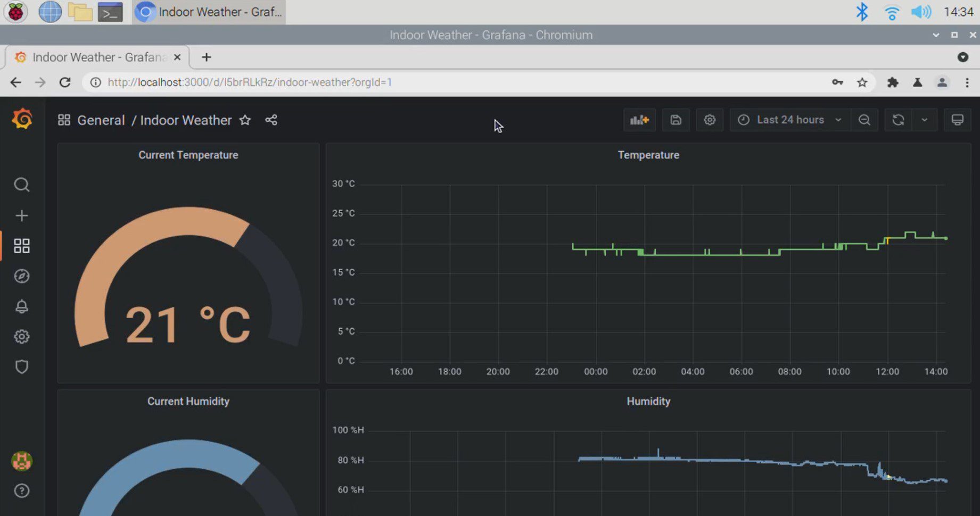
Task: Open the Explore compass icon
Action: click(22, 276)
